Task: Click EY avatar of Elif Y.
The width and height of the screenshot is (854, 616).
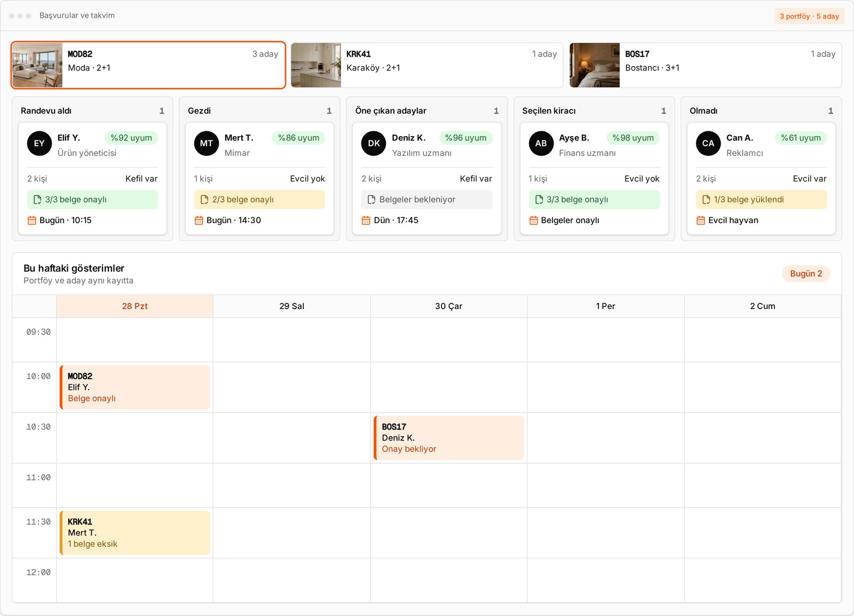Action: pos(39,144)
